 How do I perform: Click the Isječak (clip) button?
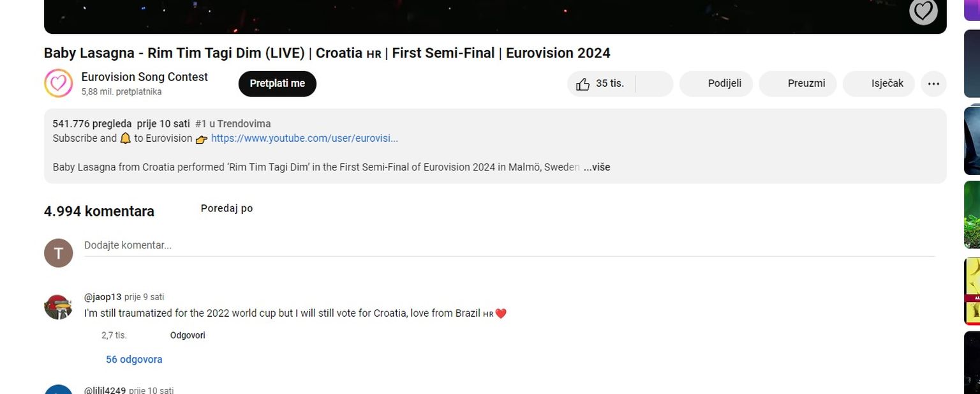(x=879, y=84)
